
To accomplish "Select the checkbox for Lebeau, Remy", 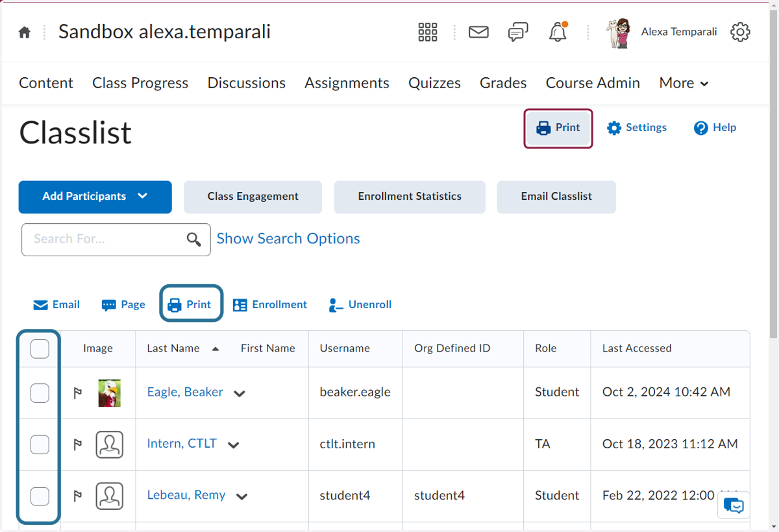I will pos(40,496).
